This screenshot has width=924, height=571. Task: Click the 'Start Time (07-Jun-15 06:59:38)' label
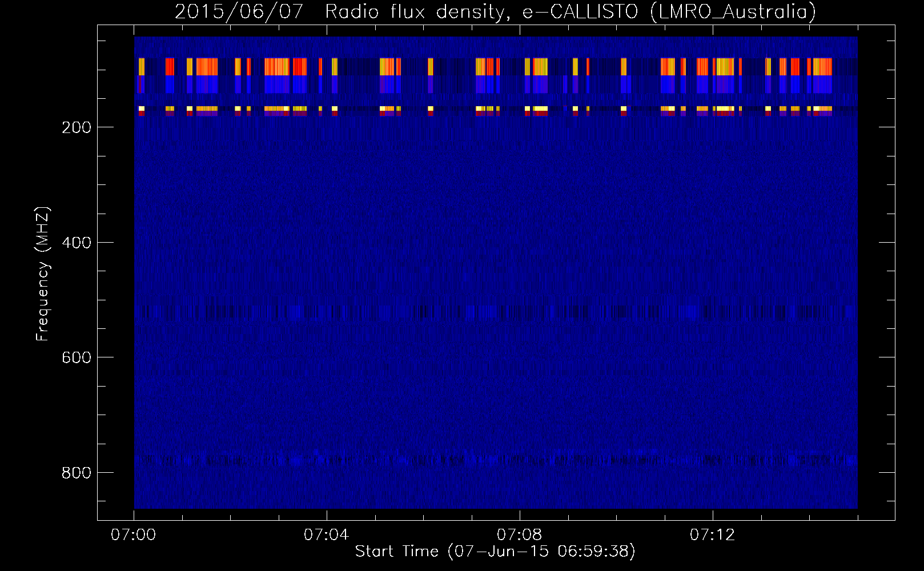[x=495, y=552]
